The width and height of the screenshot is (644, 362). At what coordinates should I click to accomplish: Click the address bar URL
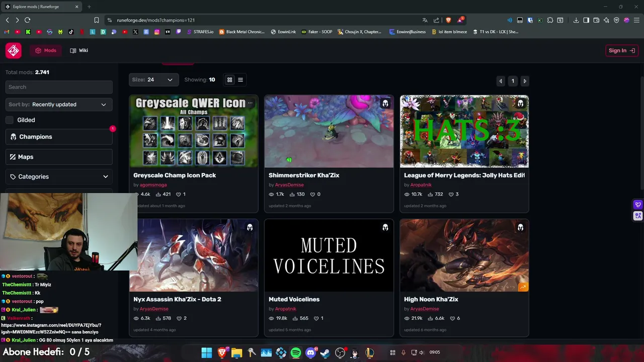pyautogui.click(x=156, y=20)
